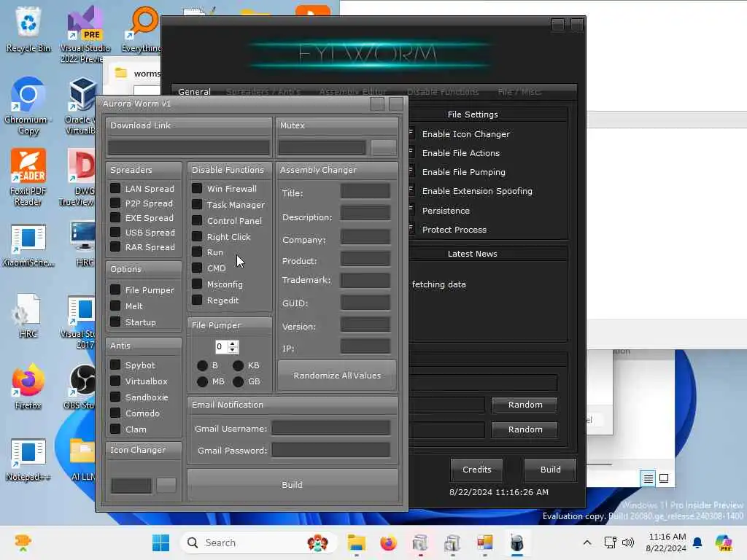Screen dimensions: 747x560
Task: Toggle the LAN Spread checkbox
Action: pos(115,189)
